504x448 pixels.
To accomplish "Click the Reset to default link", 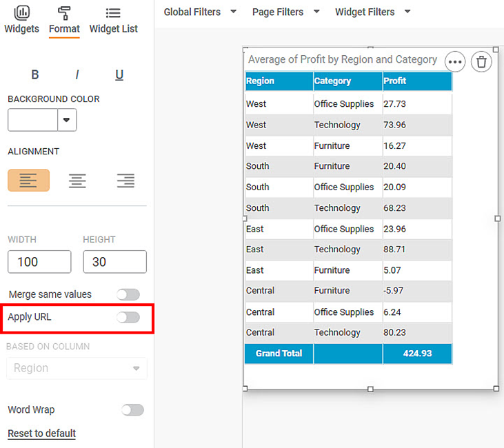I will [41, 434].
